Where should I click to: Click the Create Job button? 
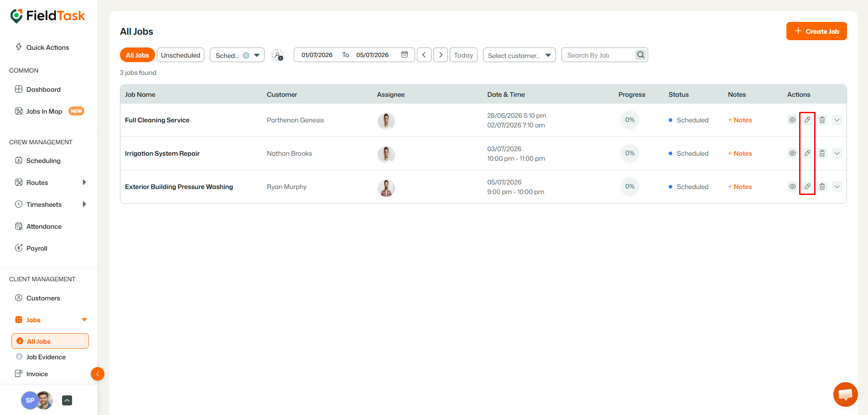tap(816, 31)
